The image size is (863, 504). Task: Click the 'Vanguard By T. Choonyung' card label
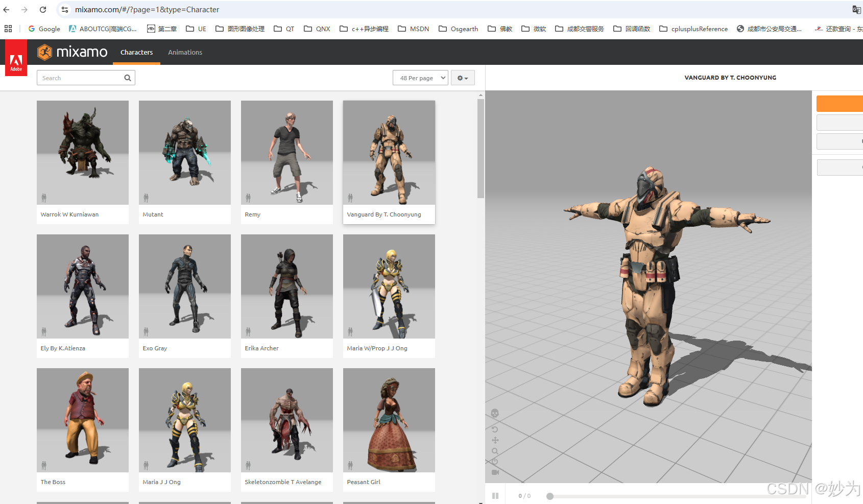(384, 214)
